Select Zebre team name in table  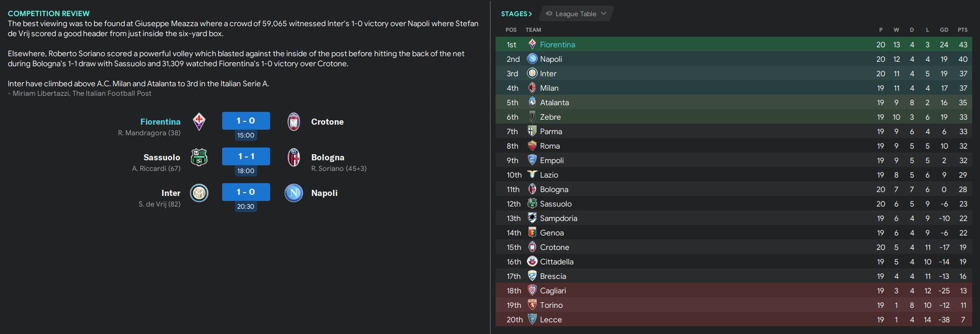click(550, 117)
